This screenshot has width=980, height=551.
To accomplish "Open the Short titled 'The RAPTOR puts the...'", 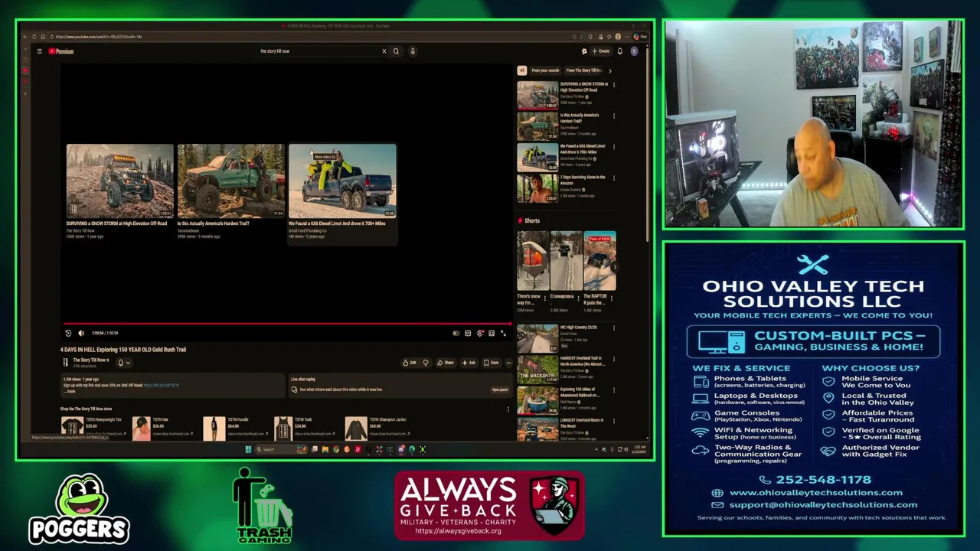I will pos(599,272).
